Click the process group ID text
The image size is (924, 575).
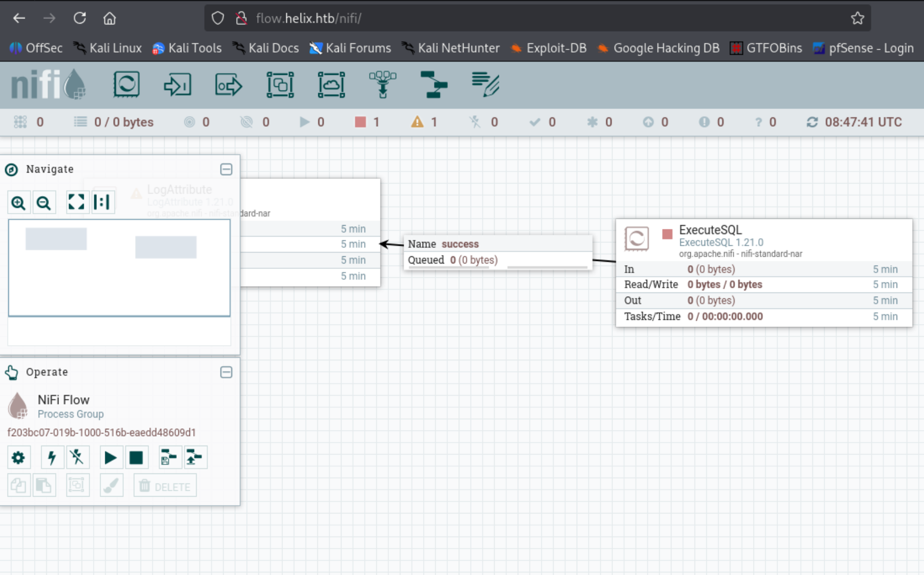coord(102,432)
